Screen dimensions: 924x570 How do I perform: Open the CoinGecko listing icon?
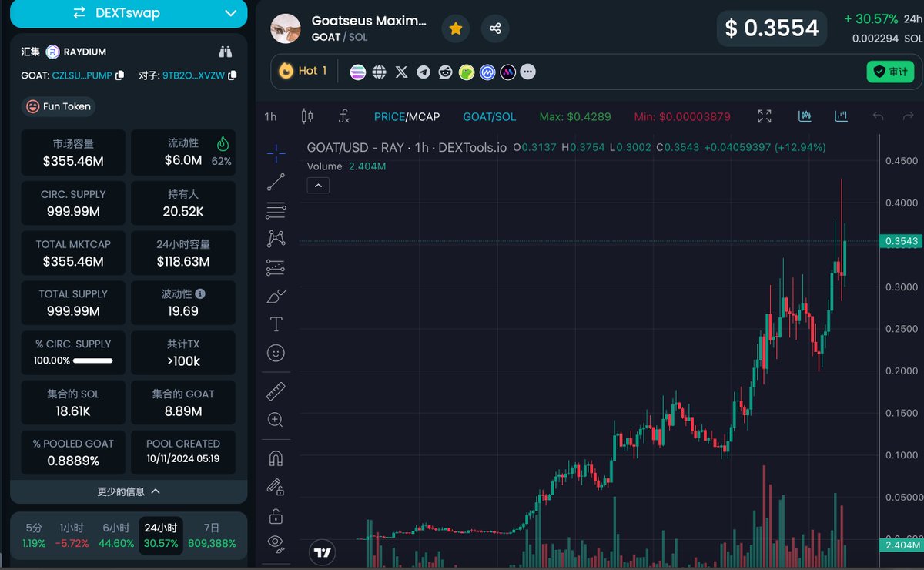[466, 72]
